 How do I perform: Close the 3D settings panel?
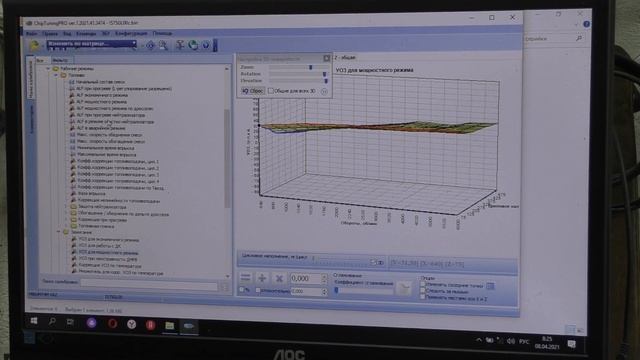click(327, 58)
